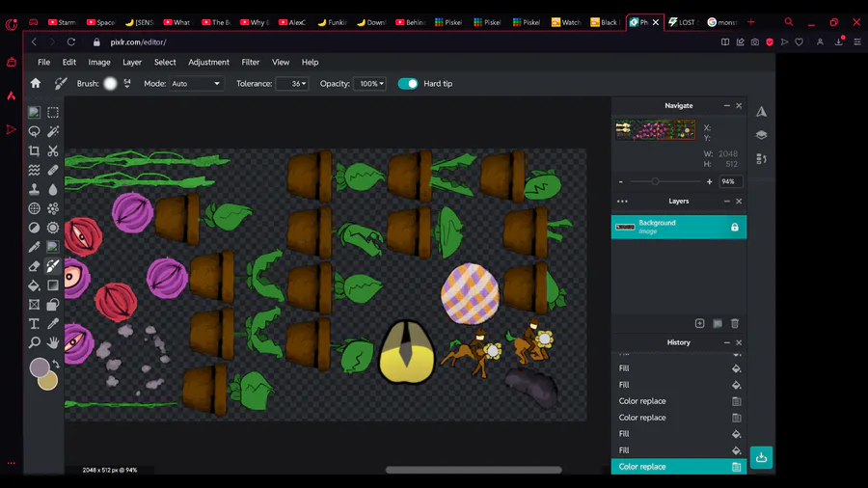Screen dimensions: 868x488
Task: Add a new layer in Layers panel
Action: click(700, 323)
